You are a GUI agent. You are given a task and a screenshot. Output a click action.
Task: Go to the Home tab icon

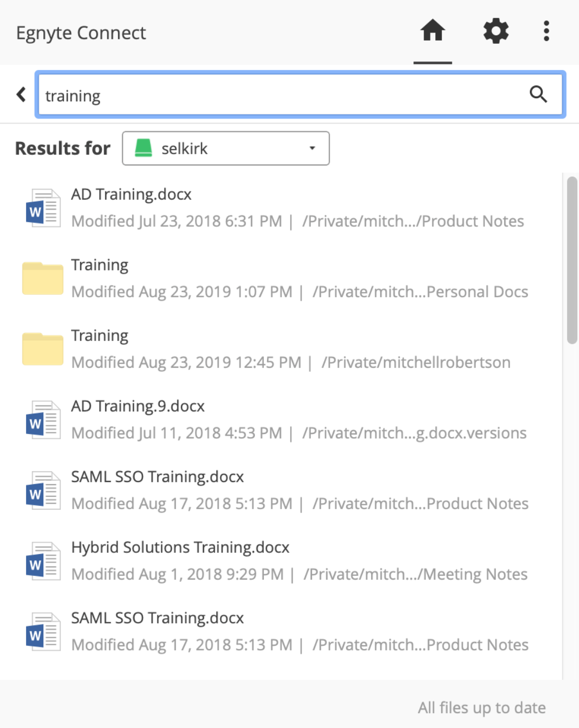click(x=433, y=31)
